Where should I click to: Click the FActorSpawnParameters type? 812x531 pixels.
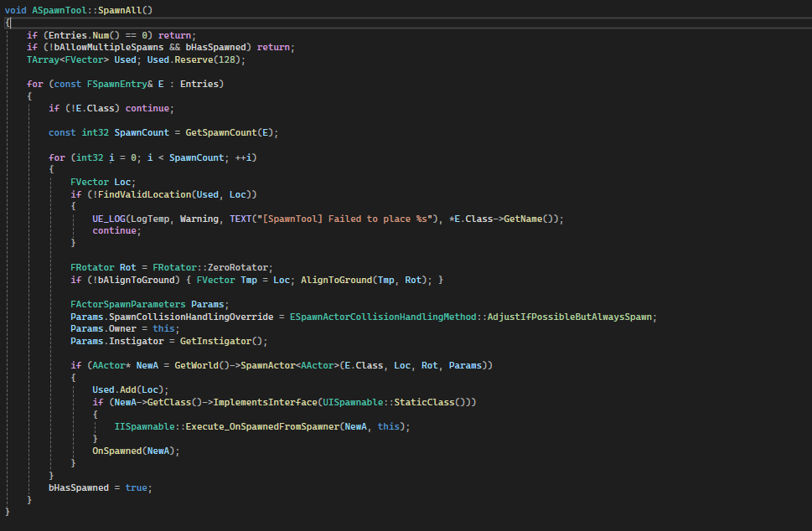pyautogui.click(x=128, y=304)
